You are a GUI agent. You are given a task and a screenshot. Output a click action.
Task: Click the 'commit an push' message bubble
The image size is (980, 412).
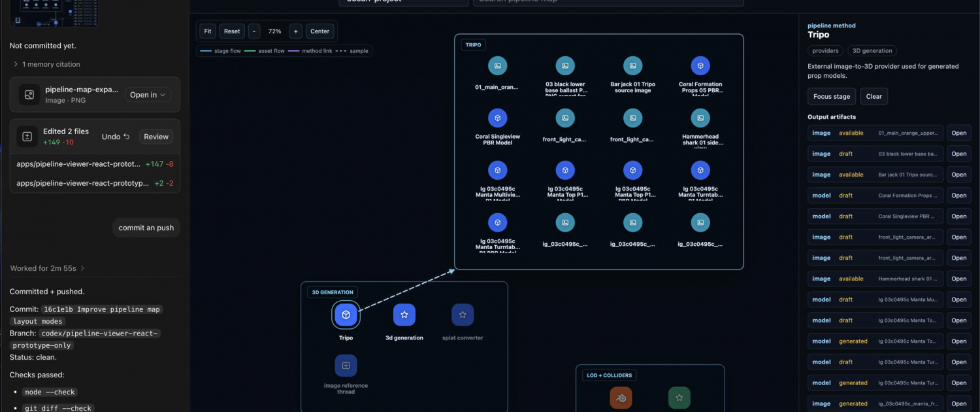[146, 228]
